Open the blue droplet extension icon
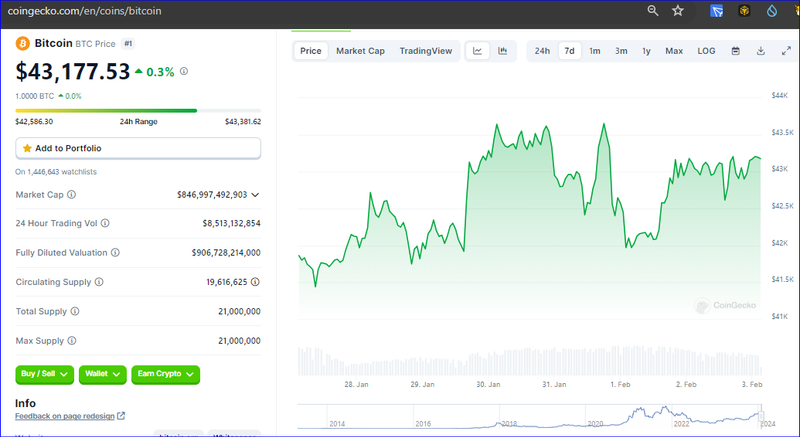The image size is (800, 437). pyautogui.click(x=771, y=11)
